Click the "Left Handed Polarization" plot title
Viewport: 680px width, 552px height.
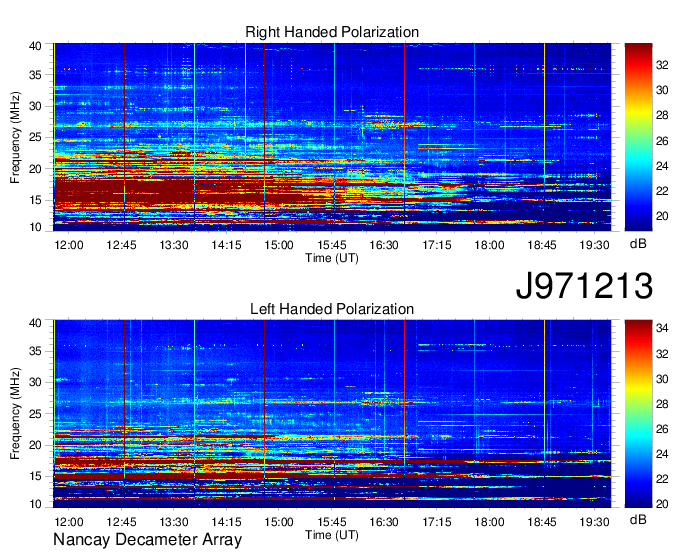click(332, 309)
